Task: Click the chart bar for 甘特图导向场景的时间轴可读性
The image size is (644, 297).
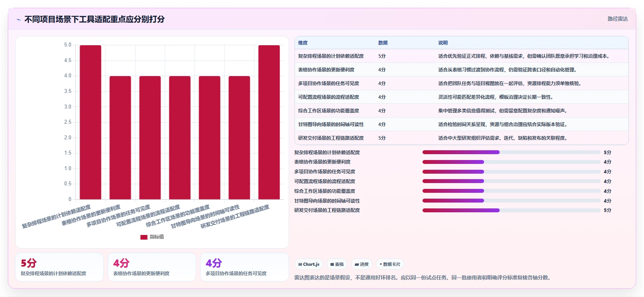Action: point(239,138)
